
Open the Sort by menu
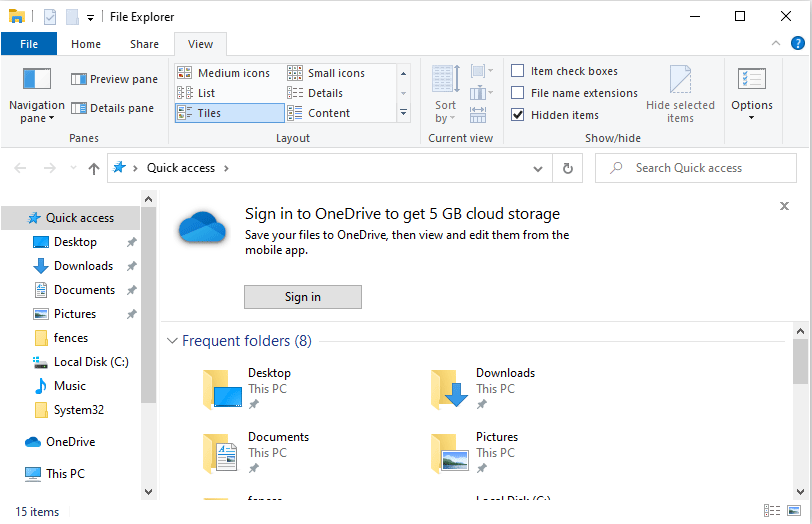(x=445, y=94)
